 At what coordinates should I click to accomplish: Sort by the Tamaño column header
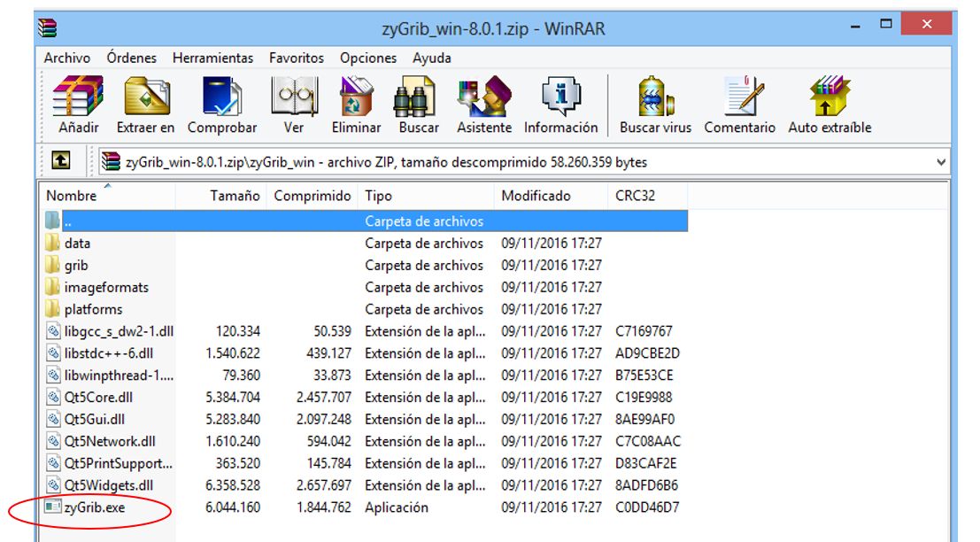pos(221,196)
